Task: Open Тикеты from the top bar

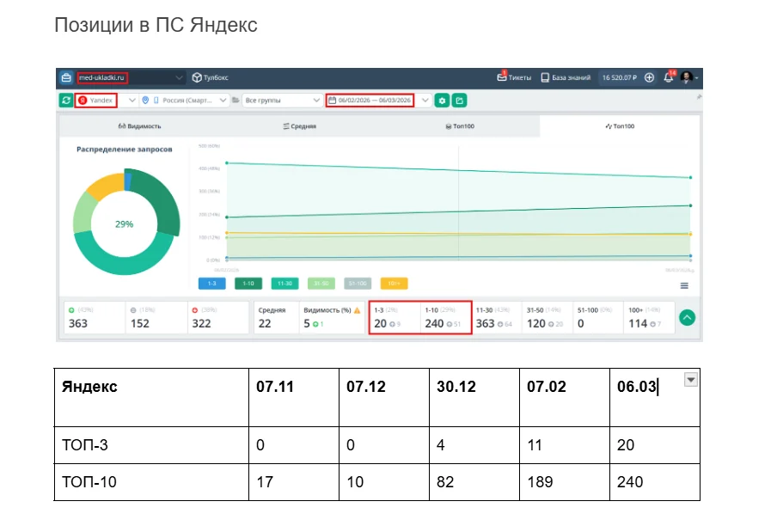Action: 514,77
